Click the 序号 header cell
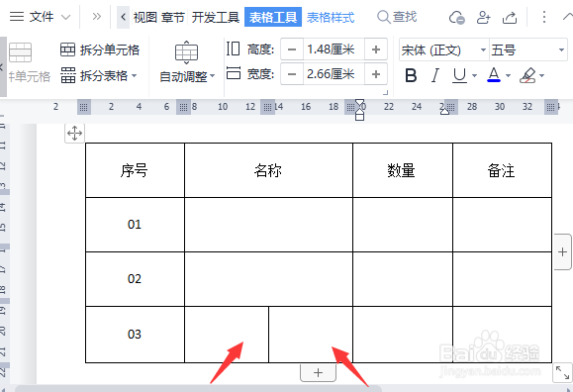The width and height of the screenshot is (573, 392). [135, 170]
